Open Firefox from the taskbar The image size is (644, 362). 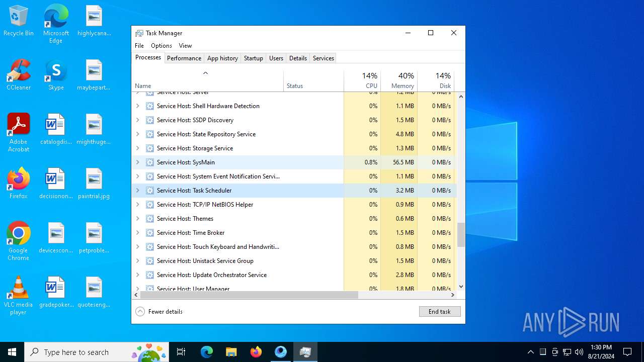[x=256, y=352]
